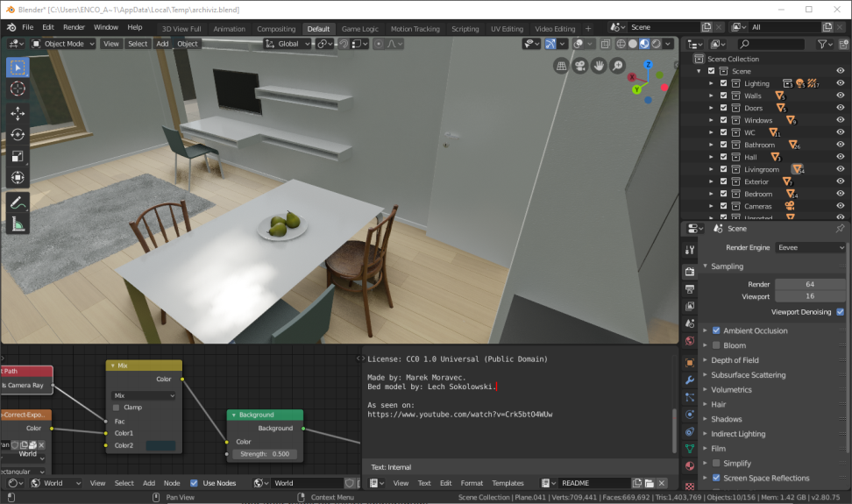Click the Color2 swatch on Mix node
Screen dimensions: 852x504
(x=160, y=445)
